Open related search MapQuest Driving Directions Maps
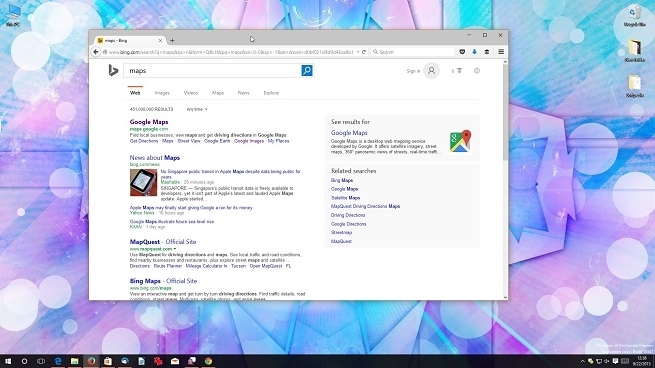The width and height of the screenshot is (655, 368). pyautogui.click(x=366, y=206)
